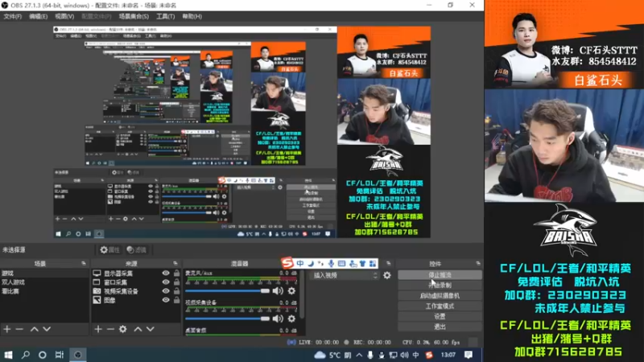Open the 编辑(E) menu
Screen dimensions: 644x362
coord(38,16)
